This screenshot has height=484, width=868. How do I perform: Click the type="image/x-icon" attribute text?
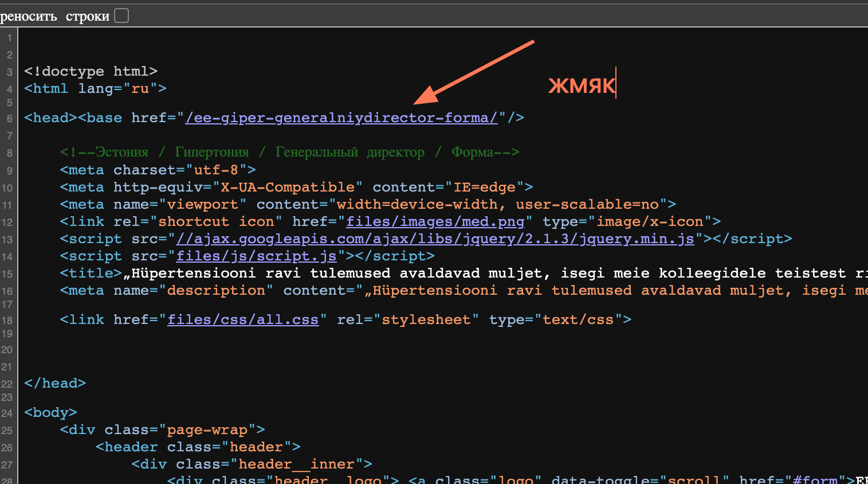click(x=627, y=221)
